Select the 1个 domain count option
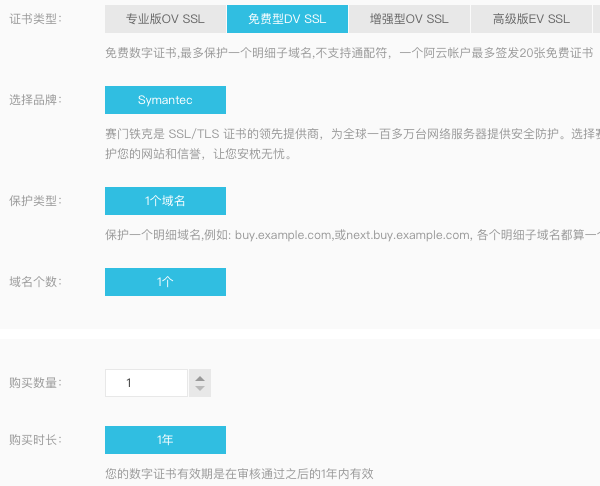Image resolution: width=600 pixels, height=486 pixels. click(165, 282)
